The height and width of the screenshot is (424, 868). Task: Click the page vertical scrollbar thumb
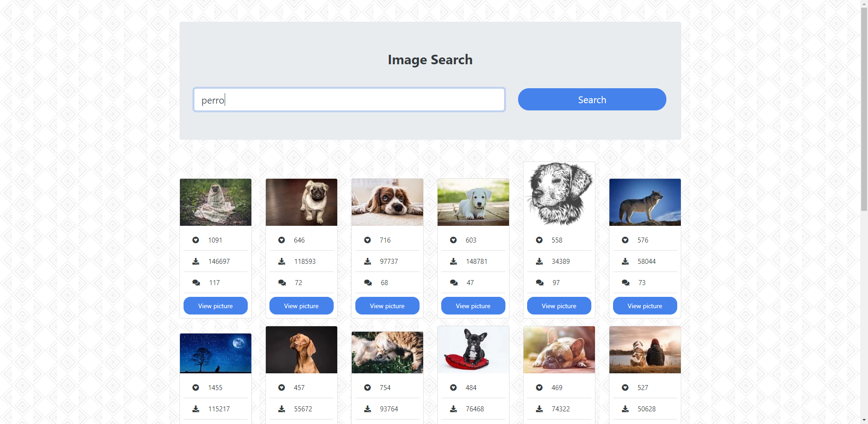864,109
